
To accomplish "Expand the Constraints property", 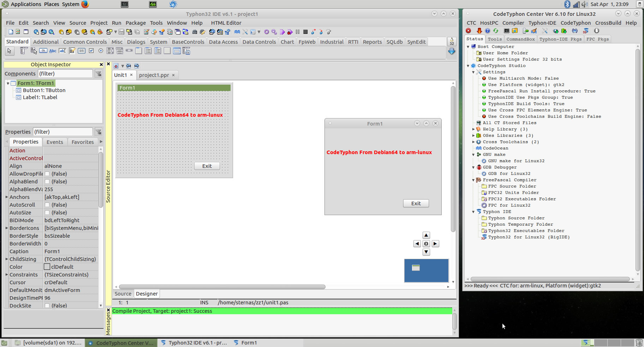I will [7, 274].
